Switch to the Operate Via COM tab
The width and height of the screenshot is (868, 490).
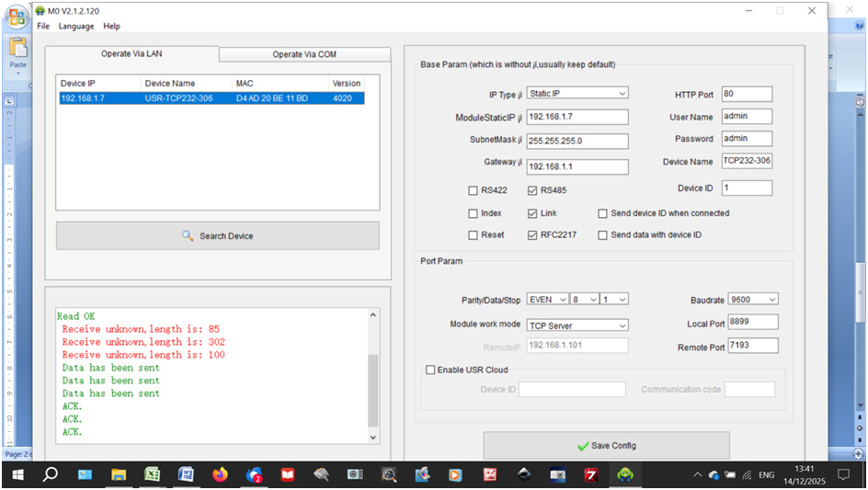304,54
